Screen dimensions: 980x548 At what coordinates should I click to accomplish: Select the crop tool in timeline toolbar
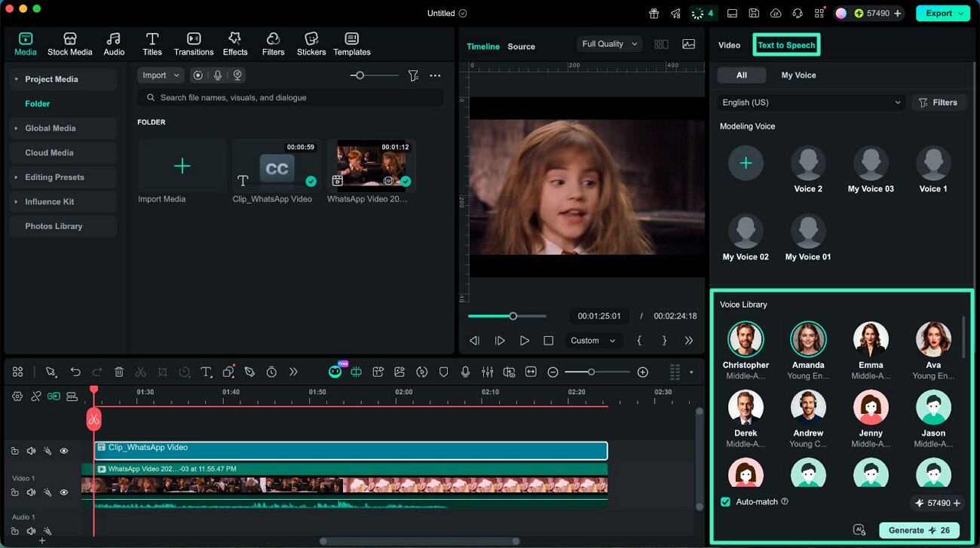coord(163,372)
